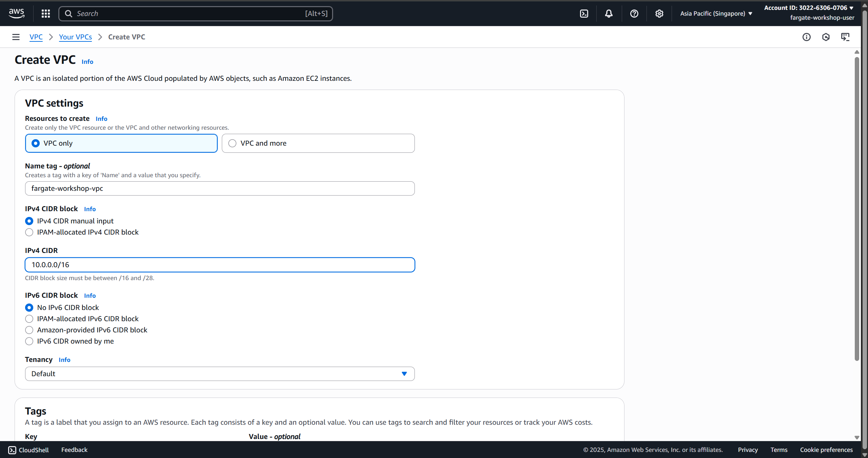This screenshot has width=868, height=458.
Task: Click the IPv4 CIDR input field
Action: click(x=220, y=265)
